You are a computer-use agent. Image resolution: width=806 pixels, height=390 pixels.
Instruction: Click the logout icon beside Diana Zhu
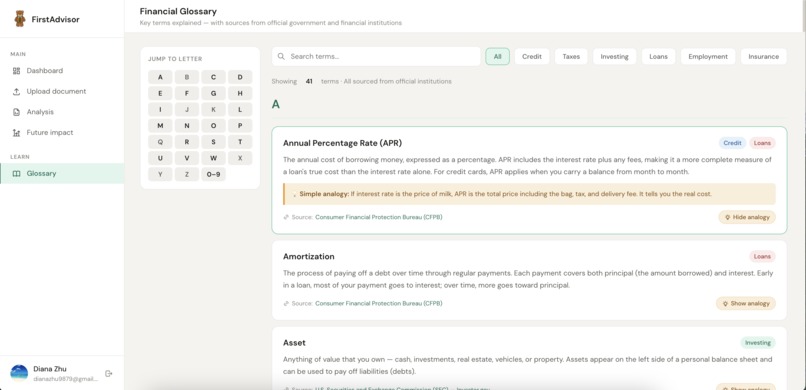pos(108,374)
